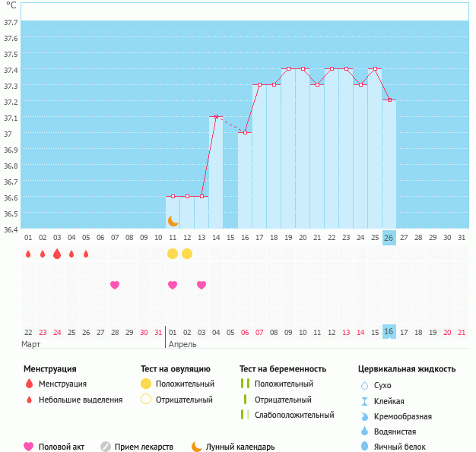Screen dimensions: 476x452
Task: Click the yellow ovulation circle on cycle day 12
Action: (187, 253)
